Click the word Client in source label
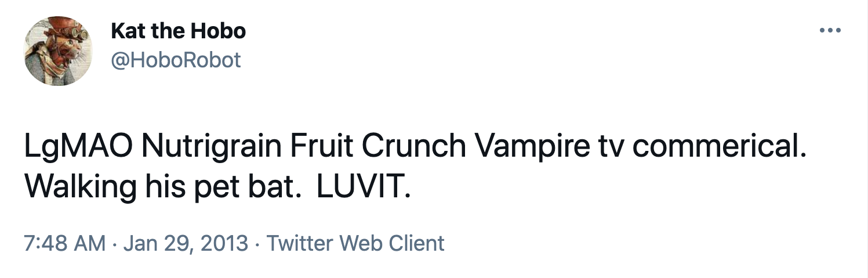This screenshot has height=278, width=868. pos(416,243)
